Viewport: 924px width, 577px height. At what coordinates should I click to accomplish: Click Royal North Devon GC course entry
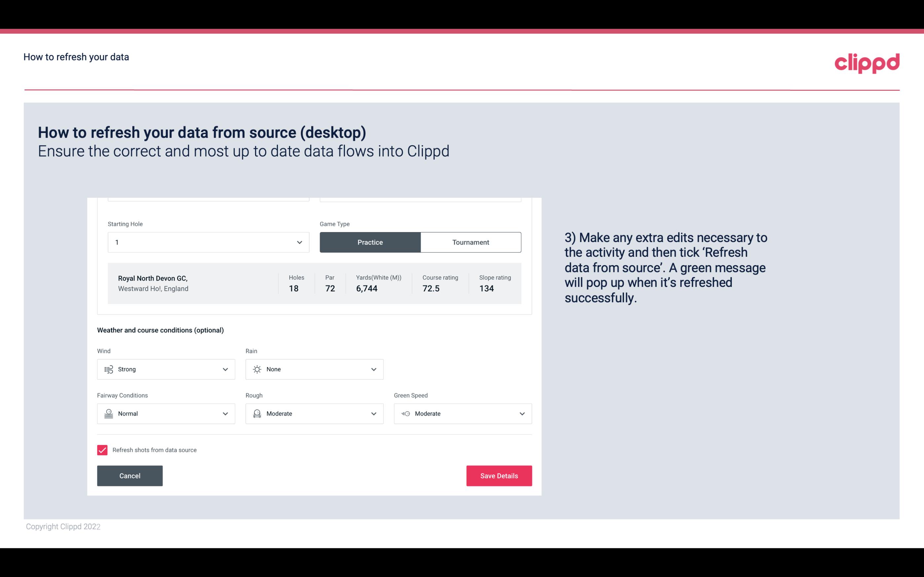point(314,283)
